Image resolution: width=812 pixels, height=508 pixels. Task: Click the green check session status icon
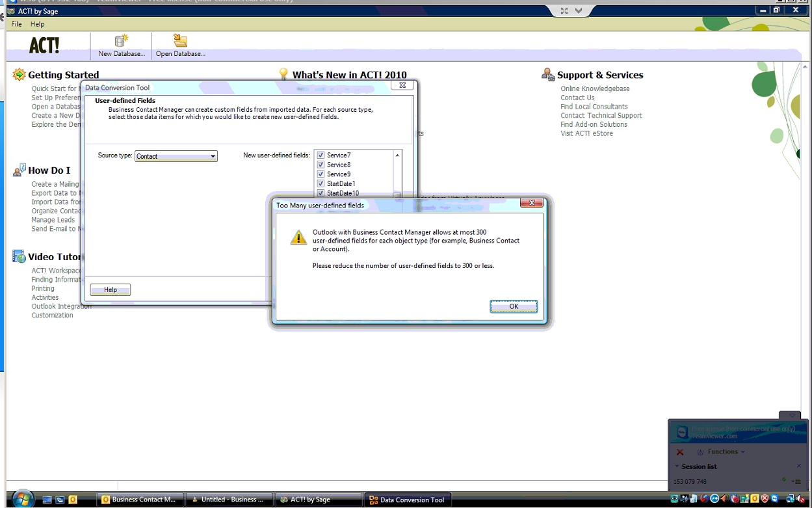[784, 479]
